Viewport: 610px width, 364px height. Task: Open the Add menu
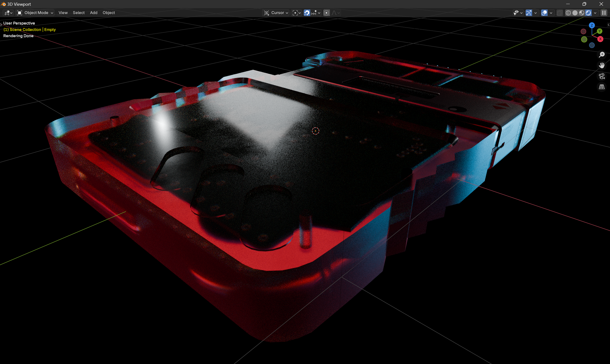point(93,13)
